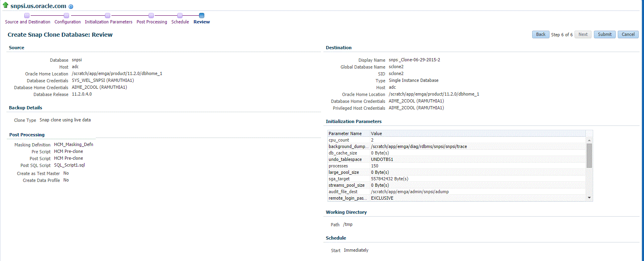Click Database Release 11.2.0.4.0 value

pyautogui.click(x=82, y=94)
